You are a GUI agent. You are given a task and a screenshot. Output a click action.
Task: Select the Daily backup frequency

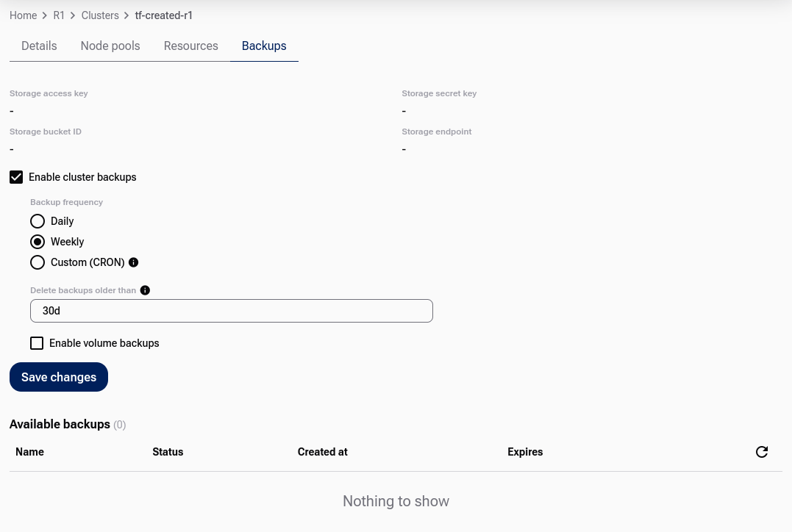click(38, 221)
